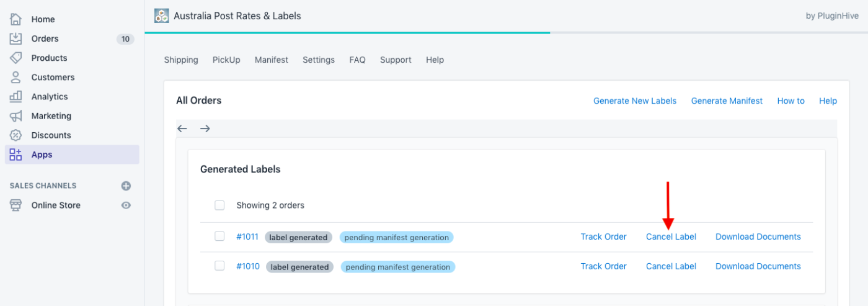The width and height of the screenshot is (868, 306).
Task: Track Order for #1011
Action: coord(603,236)
